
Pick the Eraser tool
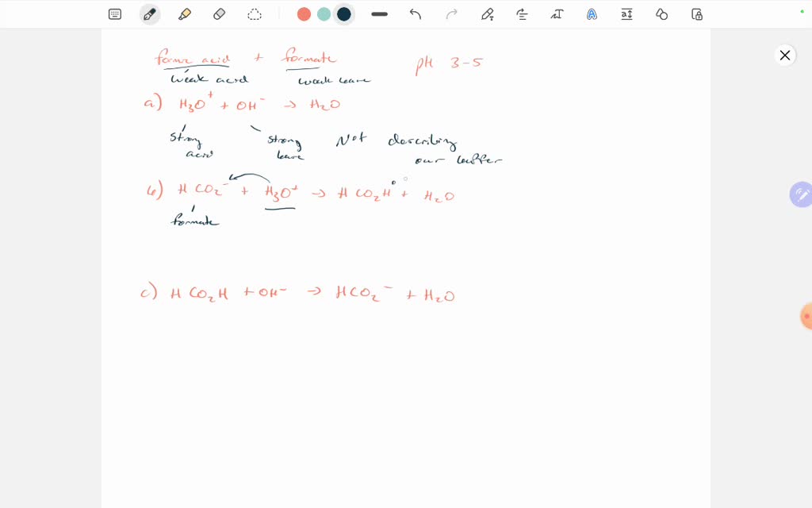click(x=220, y=13)
